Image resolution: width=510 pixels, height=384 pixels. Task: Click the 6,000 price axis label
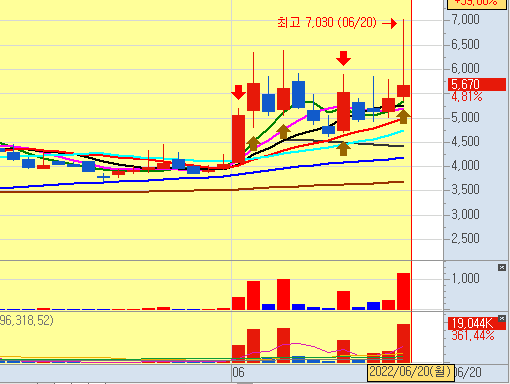tap(465, 68)
